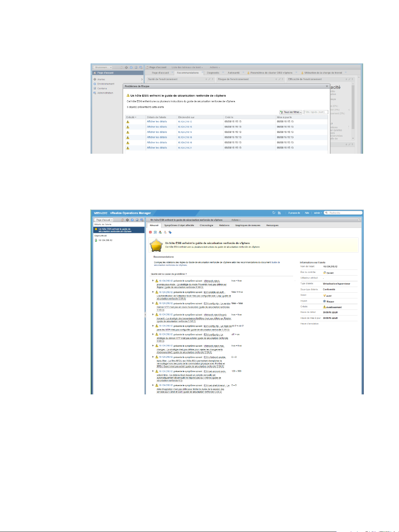
Task: Click the content icon in the upper window's navigation bar
Action: 136,67
